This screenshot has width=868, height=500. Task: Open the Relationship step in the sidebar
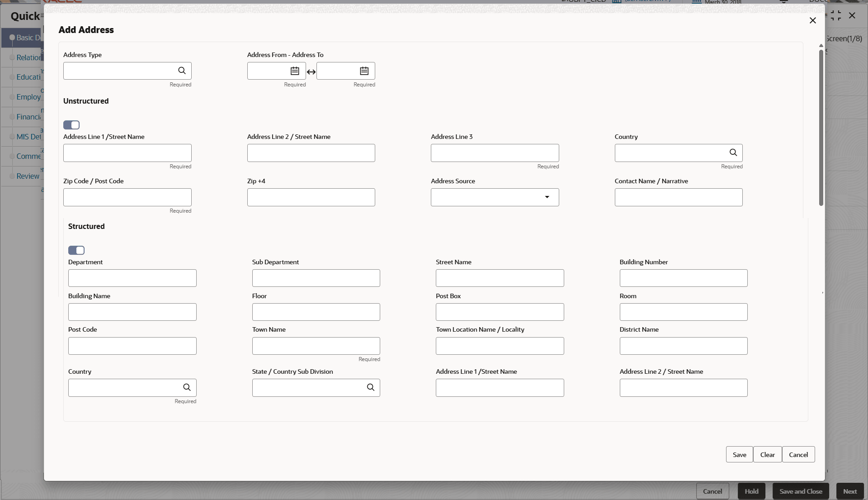pos(28,57)
